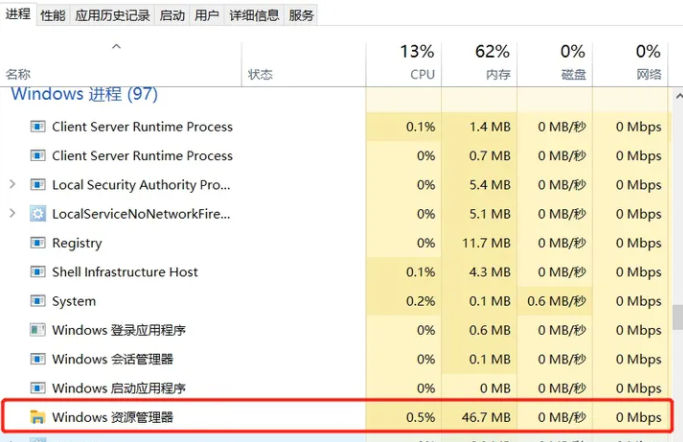
Task: Open the 详细信息 tab
Action: (x=254, y=15)
